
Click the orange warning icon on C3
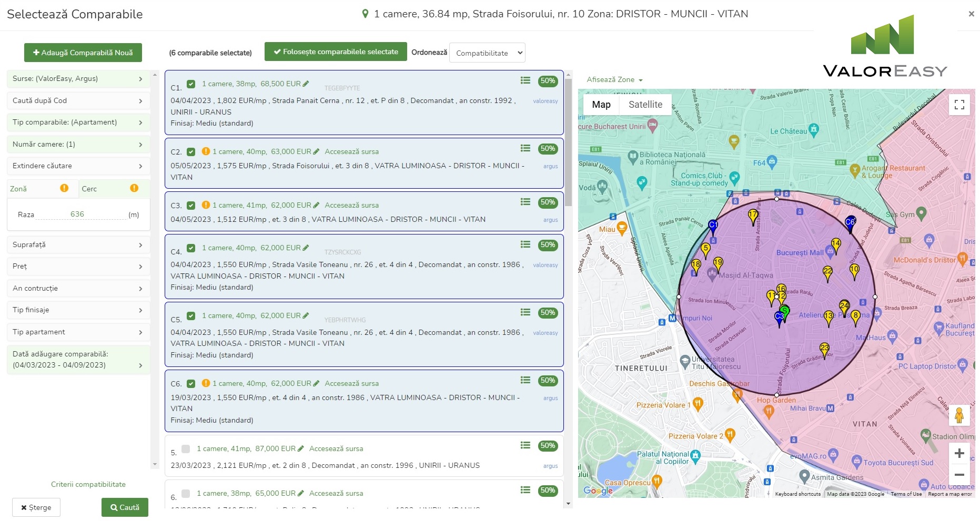tap(206, 205)
